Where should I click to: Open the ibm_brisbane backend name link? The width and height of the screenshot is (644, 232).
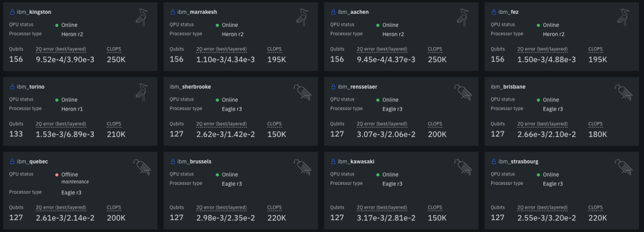508,87
